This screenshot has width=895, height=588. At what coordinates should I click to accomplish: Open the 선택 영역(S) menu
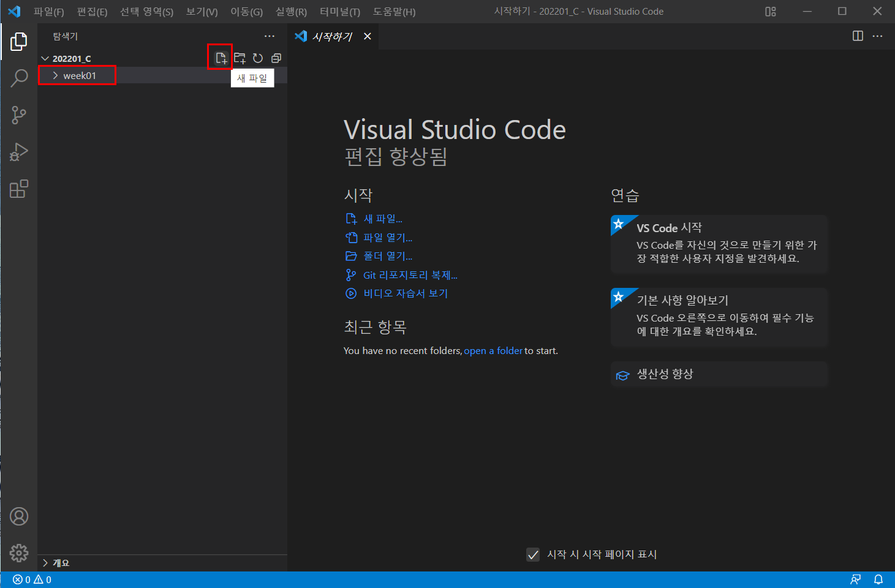147,12
